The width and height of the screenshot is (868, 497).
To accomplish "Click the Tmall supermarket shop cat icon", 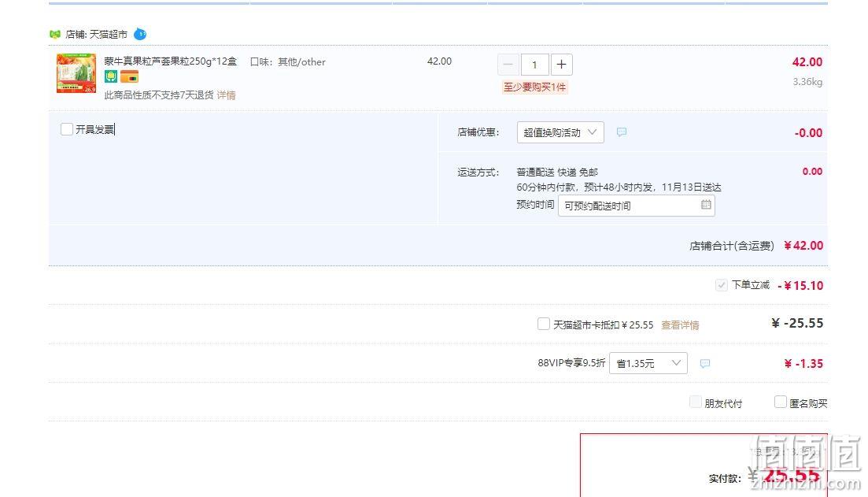I will (55, 35).
